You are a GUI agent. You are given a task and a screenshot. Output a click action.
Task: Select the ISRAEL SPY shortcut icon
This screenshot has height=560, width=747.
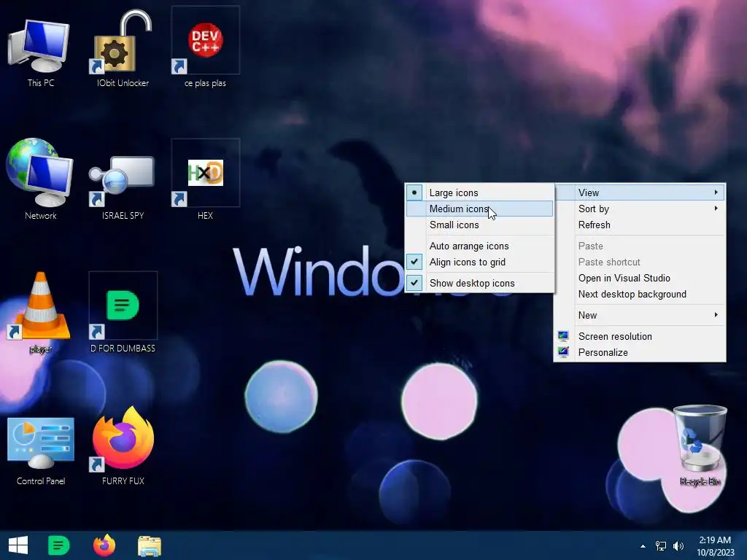click(x=123, y=180)
